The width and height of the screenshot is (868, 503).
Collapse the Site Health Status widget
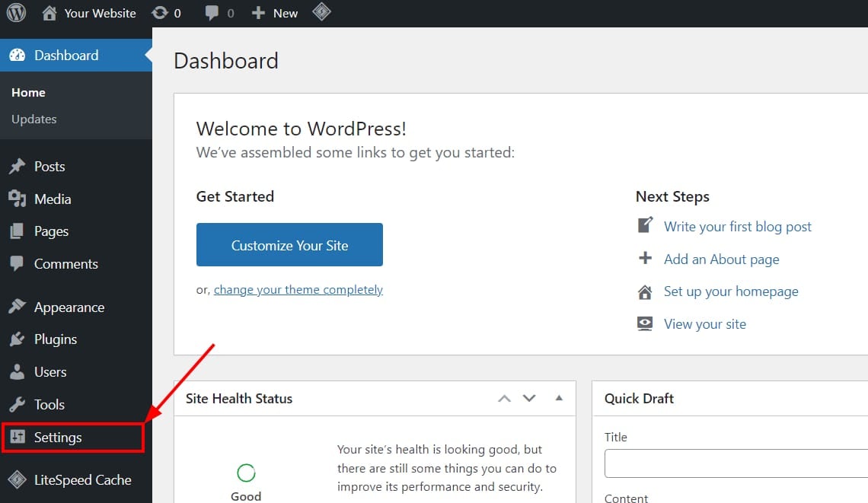coord(559,398)
